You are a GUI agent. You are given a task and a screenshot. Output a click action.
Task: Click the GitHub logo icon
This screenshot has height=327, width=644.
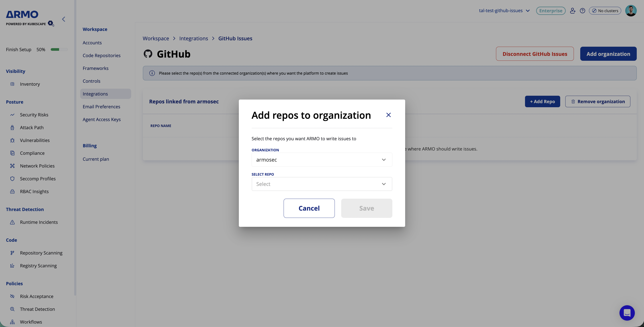[x=148, y=54]
